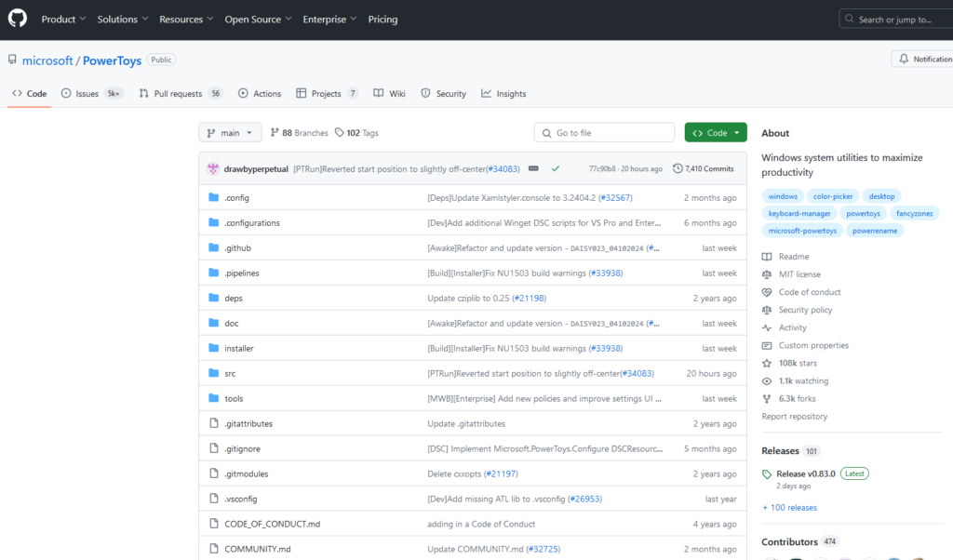
Task: Click the MIT license scale icon
Action: (x=767, y=273)
